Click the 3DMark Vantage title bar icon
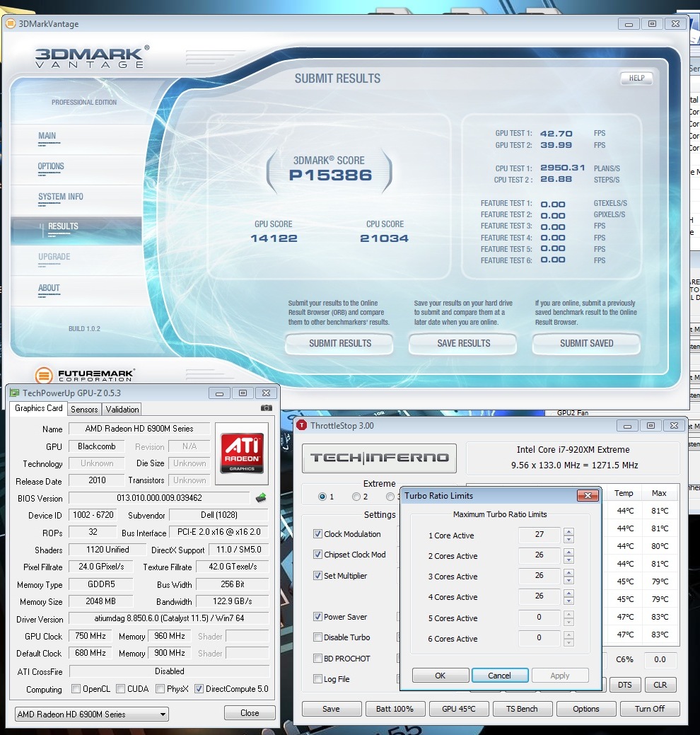Screen dimensions: 700x735 tap(11, 23)
